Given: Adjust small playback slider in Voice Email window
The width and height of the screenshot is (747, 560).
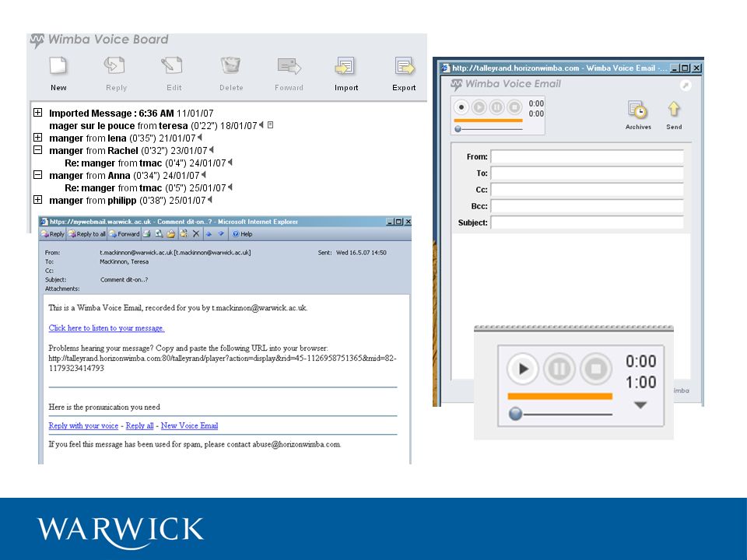Looking at the screenshot, I should (458, 128).
